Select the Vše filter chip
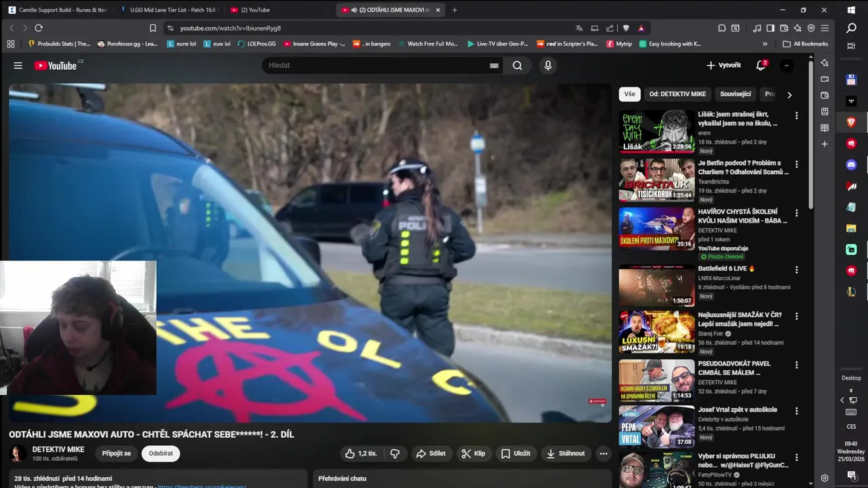The image size is (868, 488). coord(630,94)
